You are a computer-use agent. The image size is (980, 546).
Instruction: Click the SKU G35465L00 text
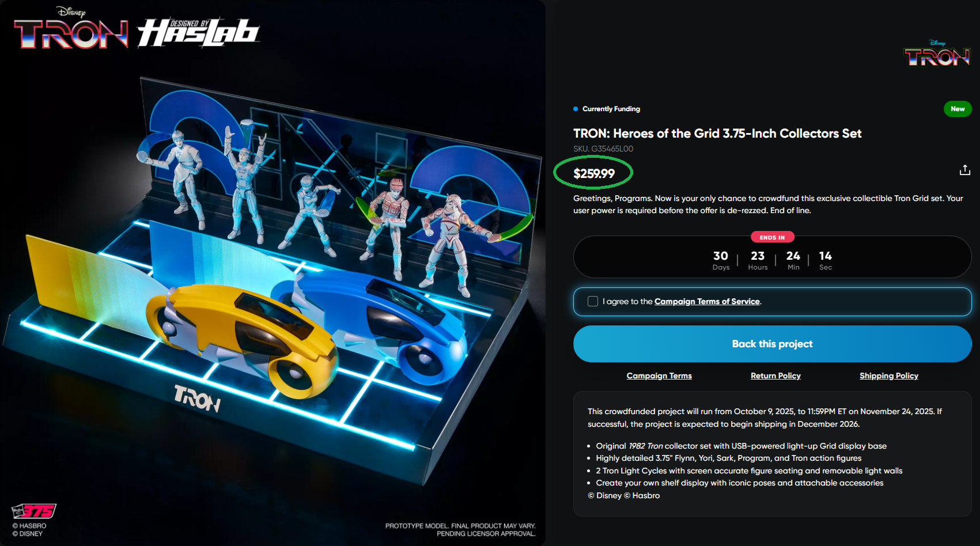point(603,149)
